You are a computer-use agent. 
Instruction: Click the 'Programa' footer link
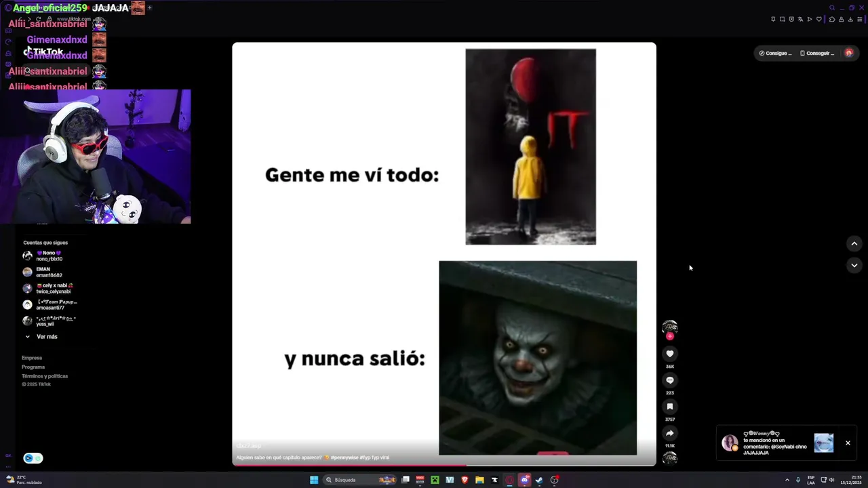click(33, 367)
